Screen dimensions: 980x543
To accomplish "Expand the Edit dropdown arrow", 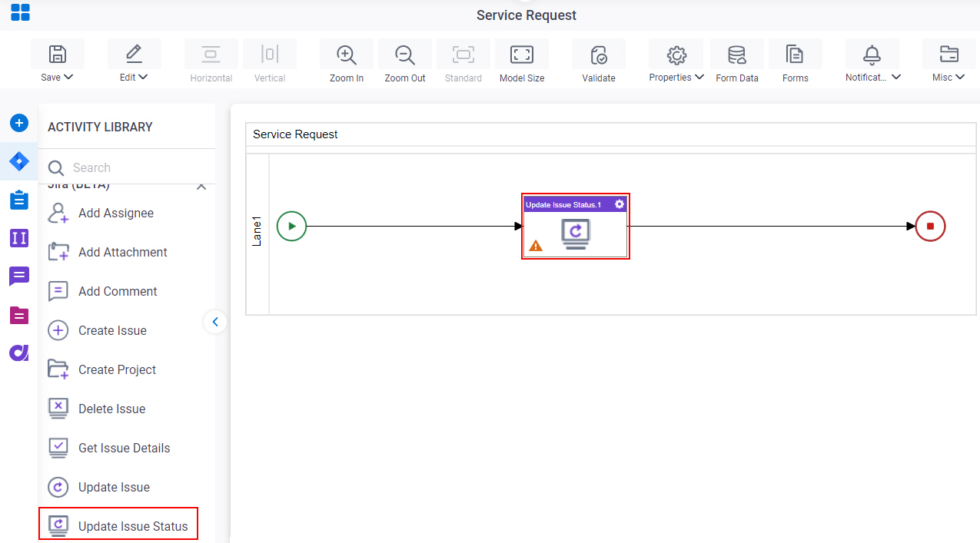I will (x=143, y=77).
